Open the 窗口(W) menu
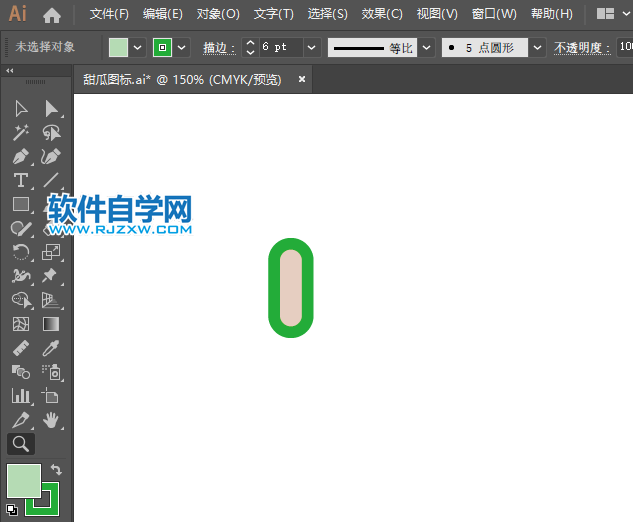 494,14
